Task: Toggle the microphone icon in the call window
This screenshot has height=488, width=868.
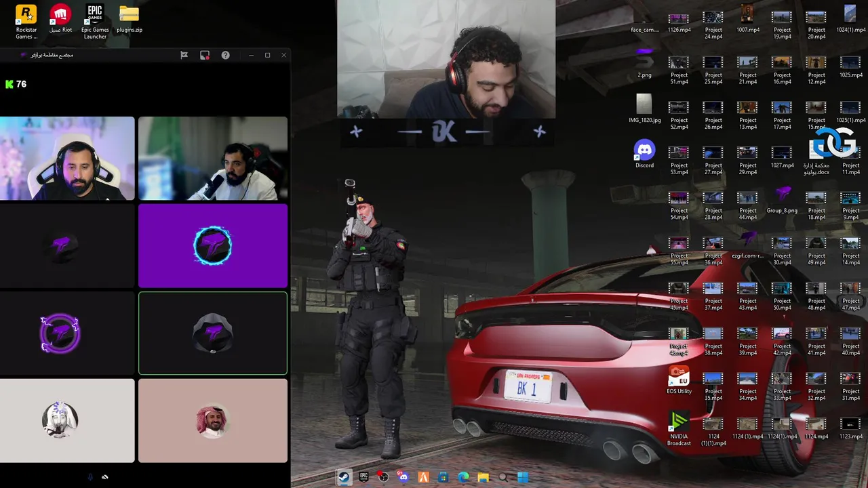Action: (90, 477)
